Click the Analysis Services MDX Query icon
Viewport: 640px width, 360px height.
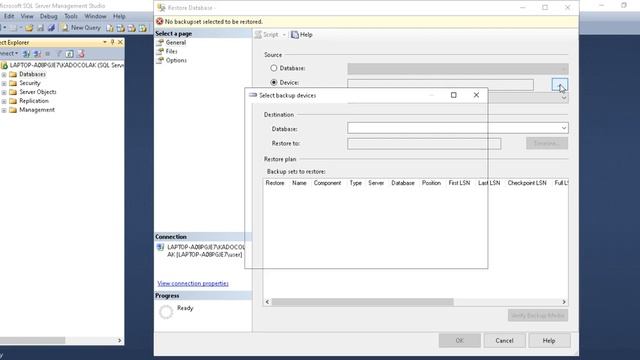click(121, 28)
